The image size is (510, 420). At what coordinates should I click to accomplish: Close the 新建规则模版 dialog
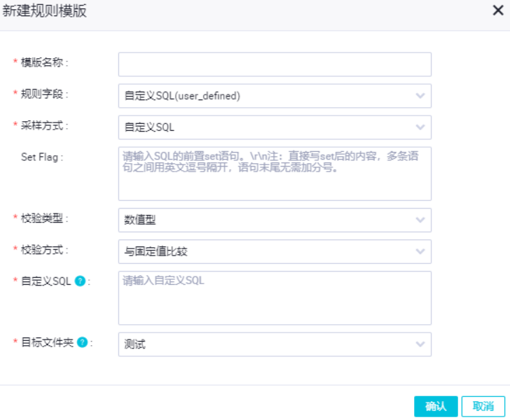click(x=497, y=11)
